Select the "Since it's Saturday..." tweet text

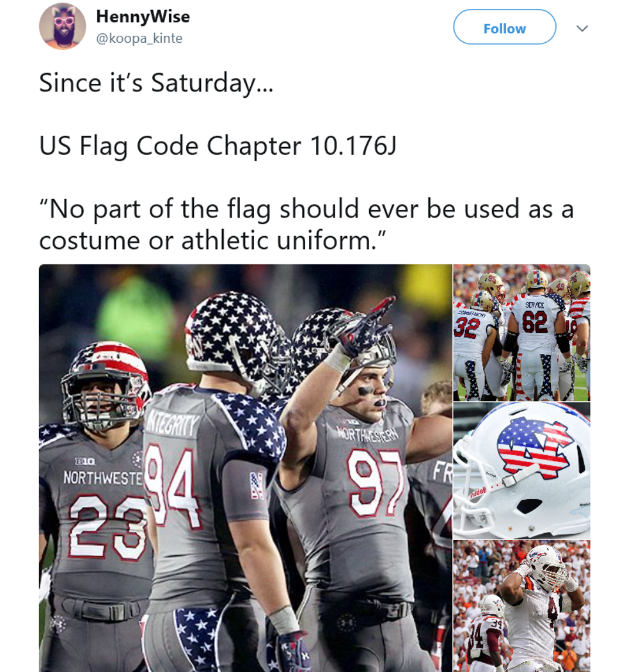pyautogui.click(x=156, y=83)
